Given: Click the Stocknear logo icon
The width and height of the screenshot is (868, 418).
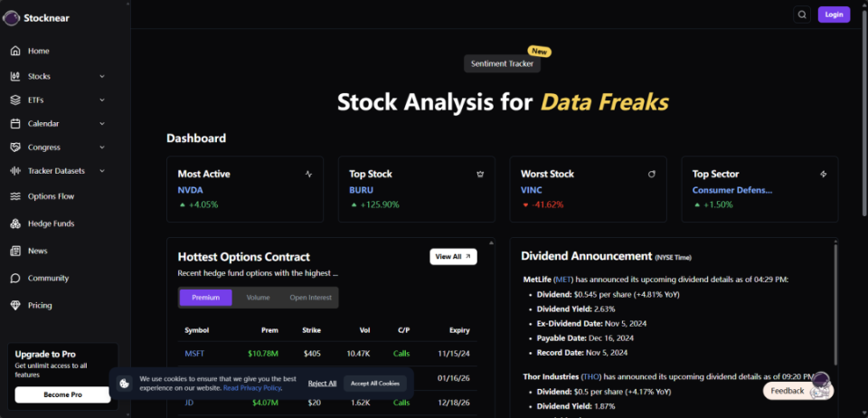Looking at the screenshot, I should click(11, 18).
